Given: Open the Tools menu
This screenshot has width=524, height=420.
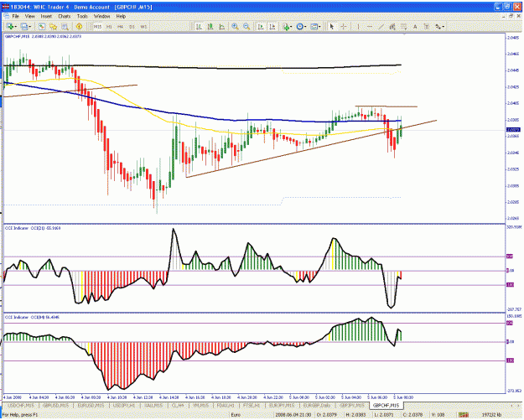Looking at the screenshot, I should pos(82,16).
